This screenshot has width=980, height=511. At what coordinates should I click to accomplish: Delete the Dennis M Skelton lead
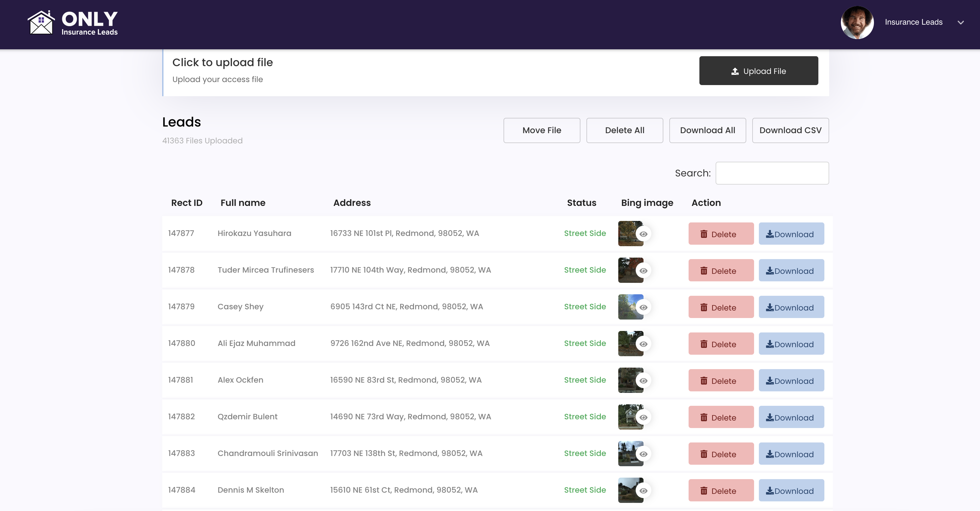pos(720,491)
